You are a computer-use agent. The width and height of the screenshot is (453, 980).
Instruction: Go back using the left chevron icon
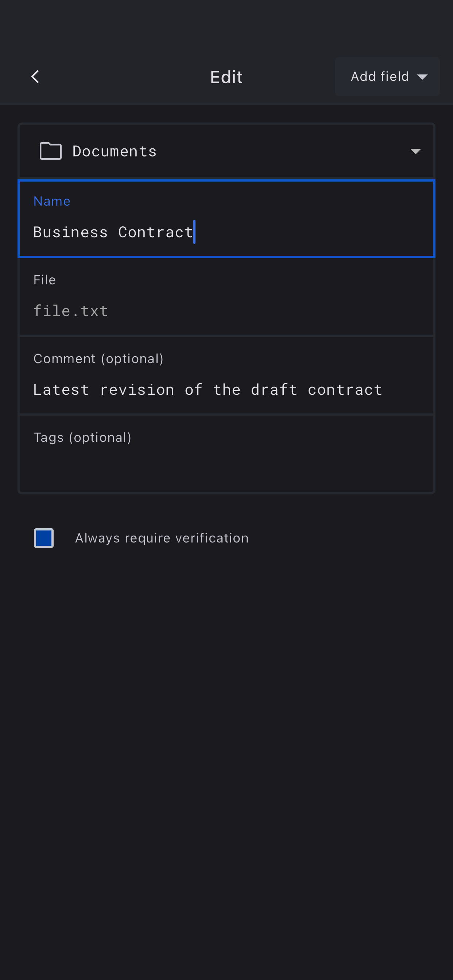(35, 77)
